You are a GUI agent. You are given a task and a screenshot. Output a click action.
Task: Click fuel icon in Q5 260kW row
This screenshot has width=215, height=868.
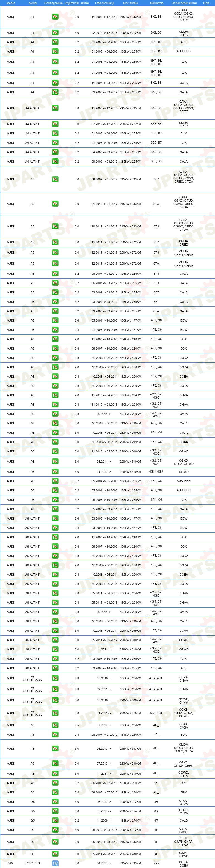click(55, 811)
